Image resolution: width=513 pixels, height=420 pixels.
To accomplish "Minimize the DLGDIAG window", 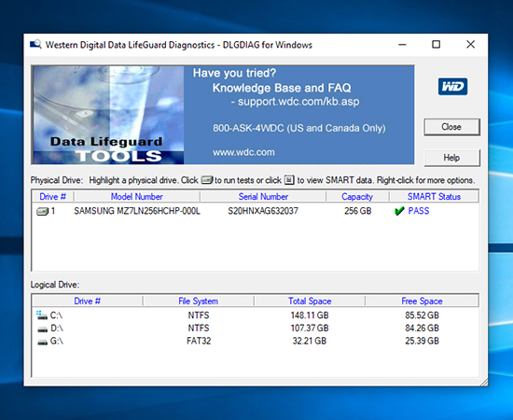I will pos(402,45).
